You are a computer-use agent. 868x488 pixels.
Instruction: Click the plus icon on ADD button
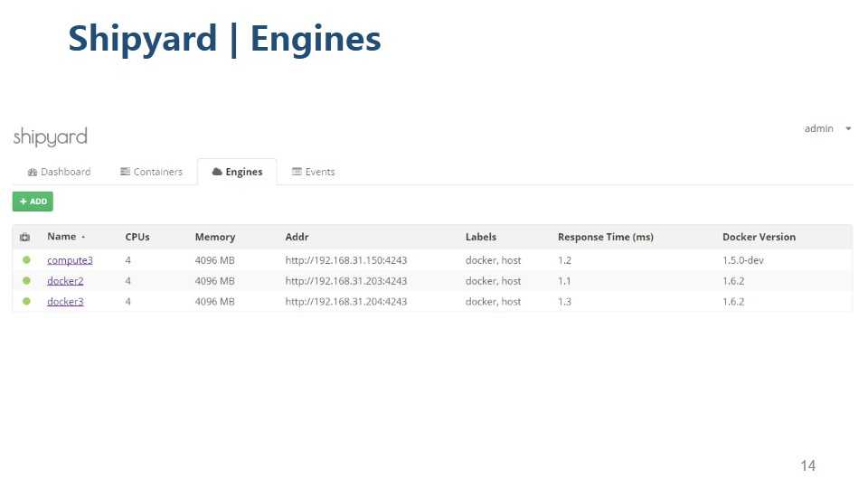pos(24,202)
